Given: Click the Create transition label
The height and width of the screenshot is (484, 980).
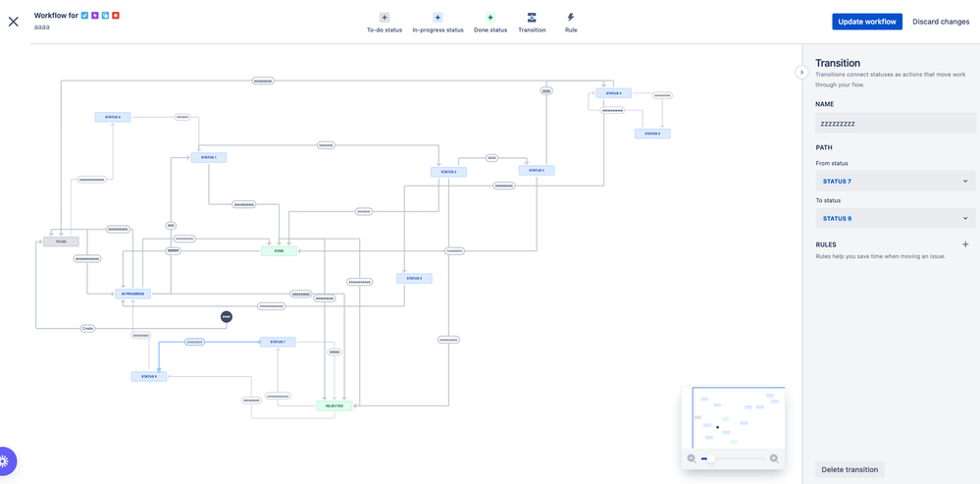Looking at the screenshot, I should coord(87,328).
